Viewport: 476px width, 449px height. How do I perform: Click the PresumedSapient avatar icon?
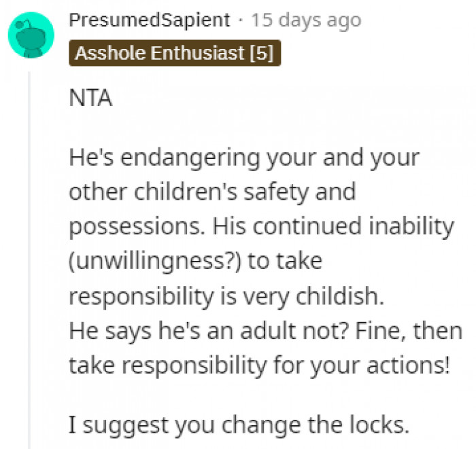click(31, 34)
